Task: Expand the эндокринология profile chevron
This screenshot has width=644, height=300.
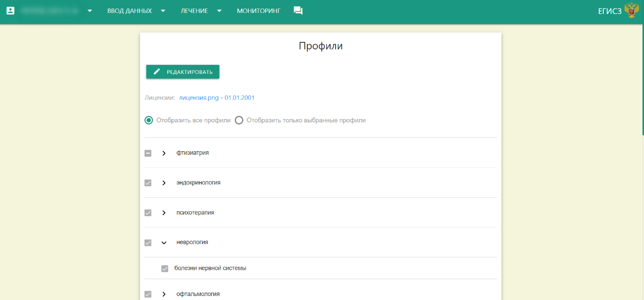Action: 164,183
